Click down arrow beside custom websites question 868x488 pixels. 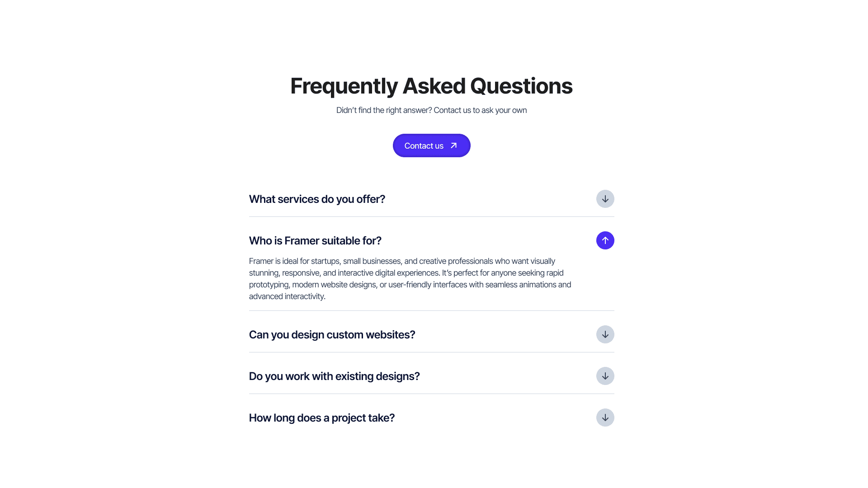point(605,334)
